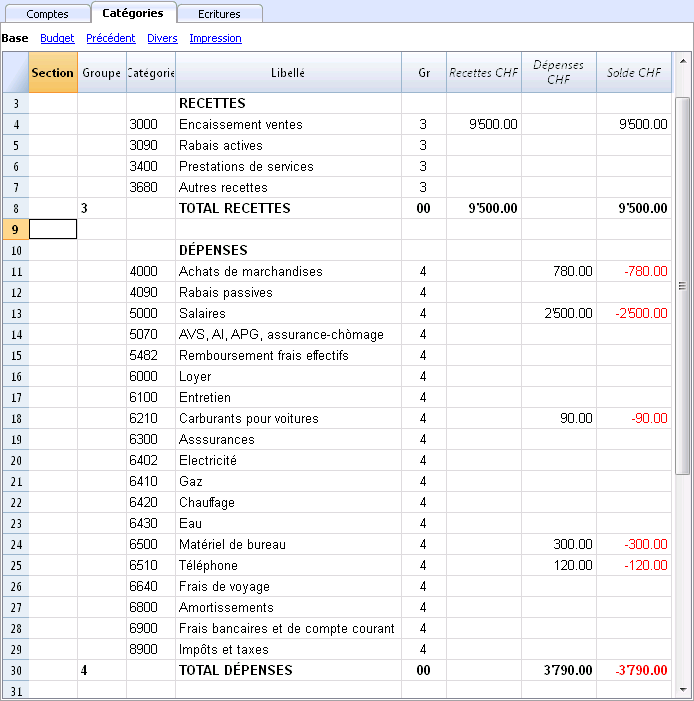Click the -120.00 balance for Téléphone
Image resolution: width=694 pixels, height=701 pixels.
pyautogui.click(x=646, y=566)
